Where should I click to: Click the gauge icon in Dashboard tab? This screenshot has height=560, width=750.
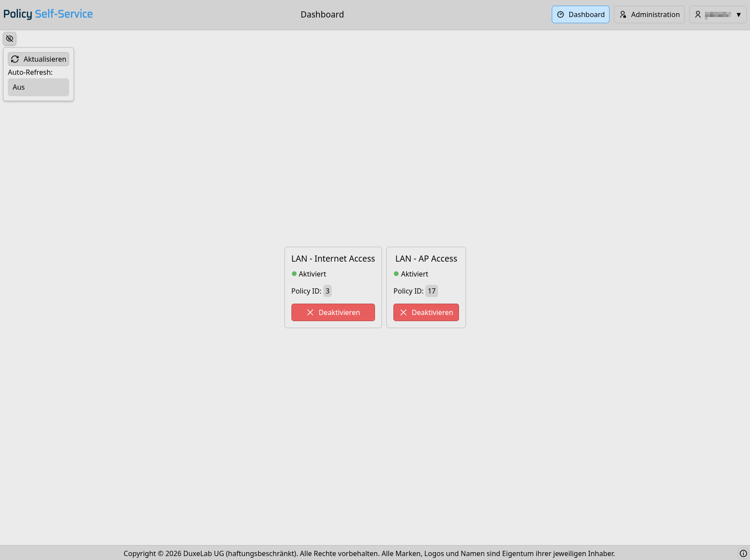point(561,14)
